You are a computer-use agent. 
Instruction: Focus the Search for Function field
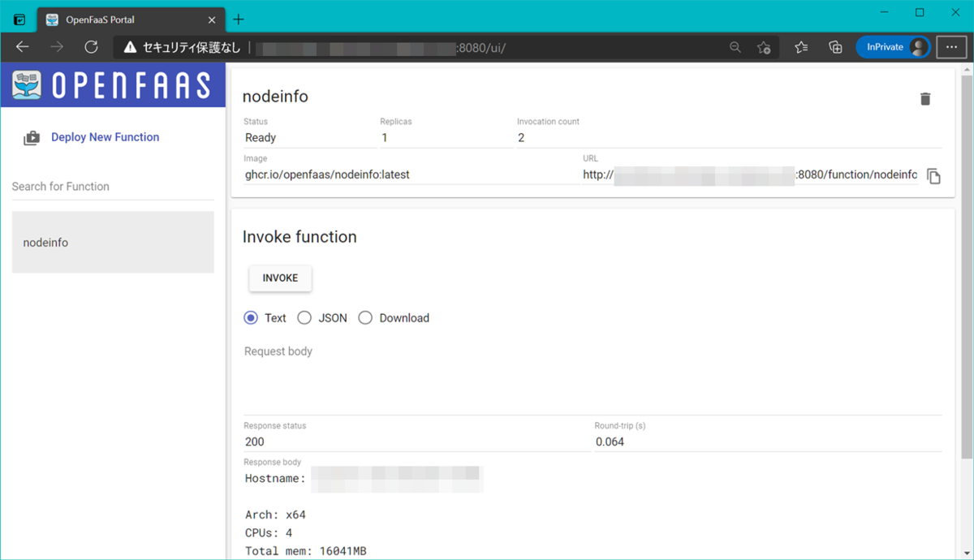click(x=113, y=187)
